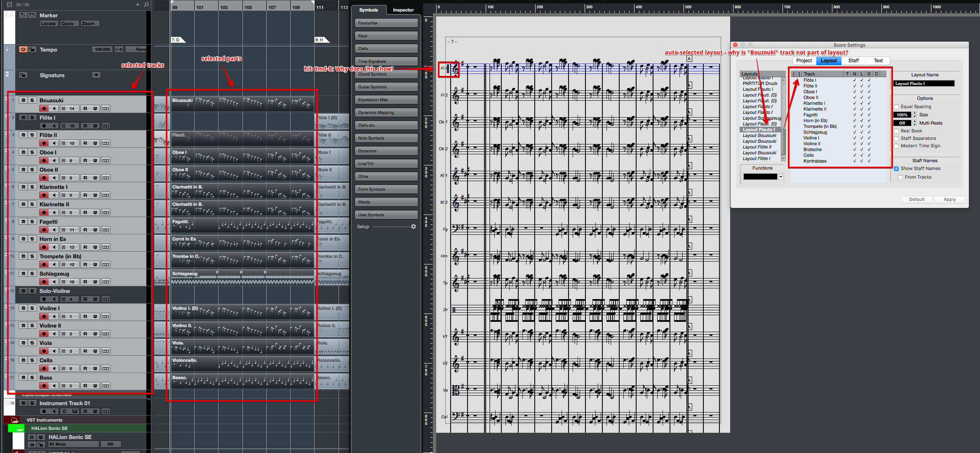Click the Add Marker icon
Viewport: 980px width, 453px height.
[x=23, y=15]
